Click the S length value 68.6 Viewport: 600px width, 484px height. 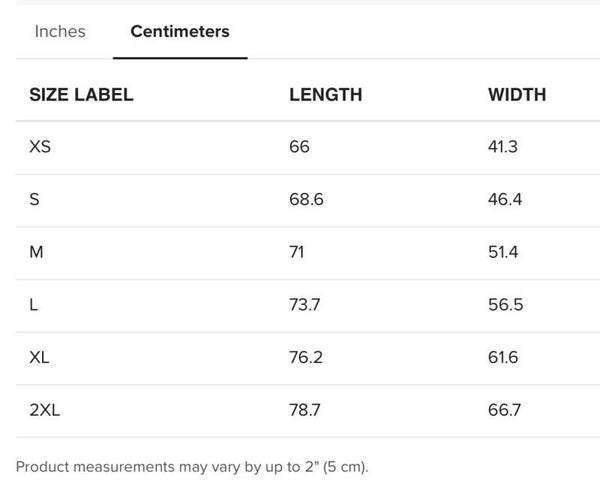(306, 199)
